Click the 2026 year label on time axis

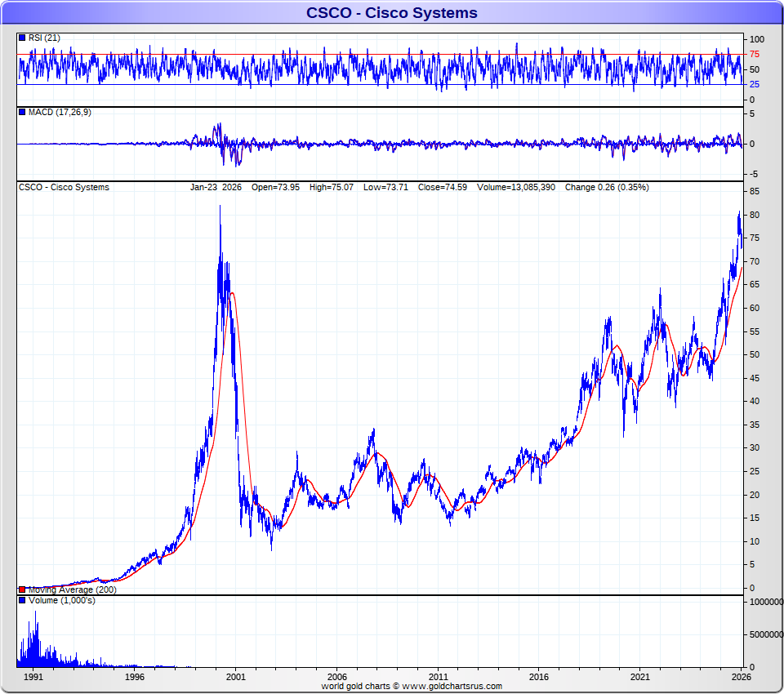tap(741, 677)
